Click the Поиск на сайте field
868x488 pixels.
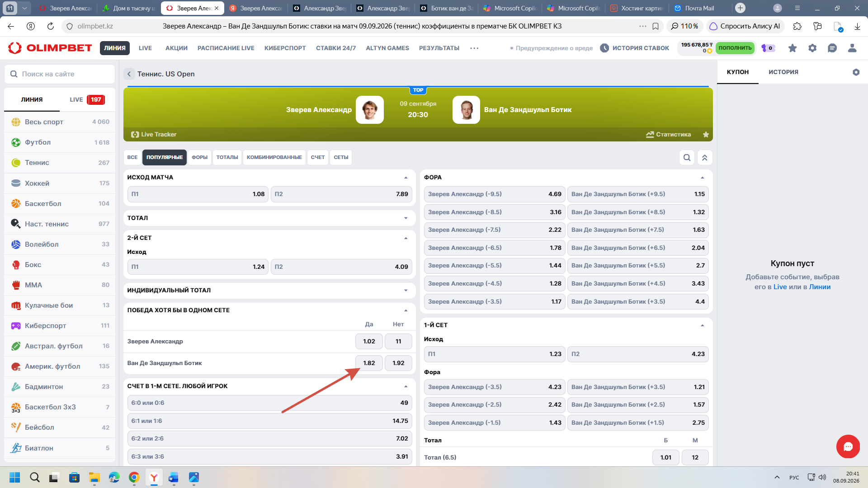(x=60, y=74)
